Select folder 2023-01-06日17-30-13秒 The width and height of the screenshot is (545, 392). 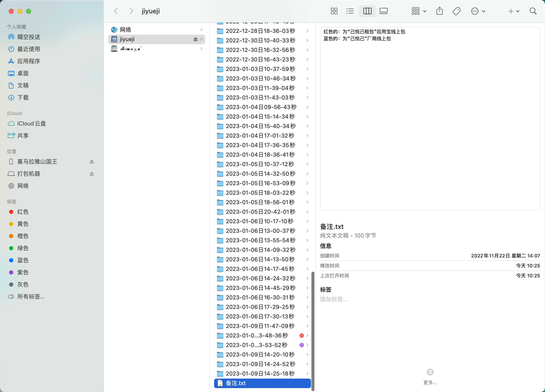262,316
